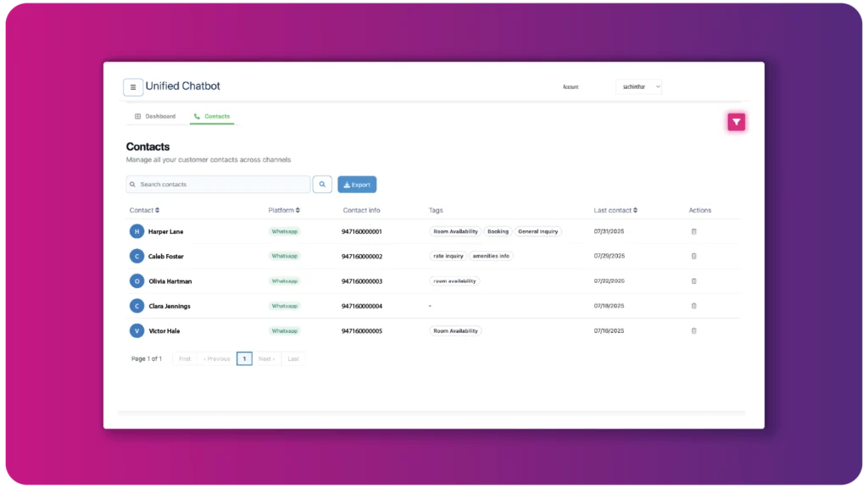Switch to the Dashboard tab

(155, 116)
